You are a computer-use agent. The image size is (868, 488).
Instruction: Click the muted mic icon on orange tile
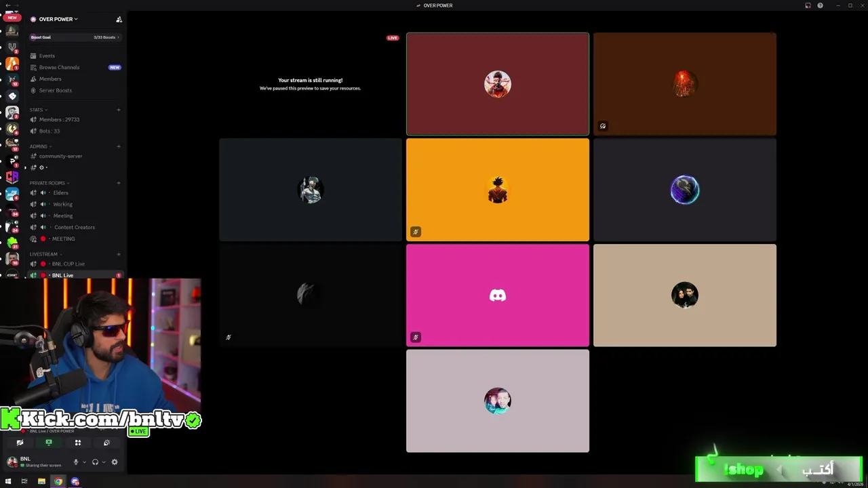coord(416,232)
